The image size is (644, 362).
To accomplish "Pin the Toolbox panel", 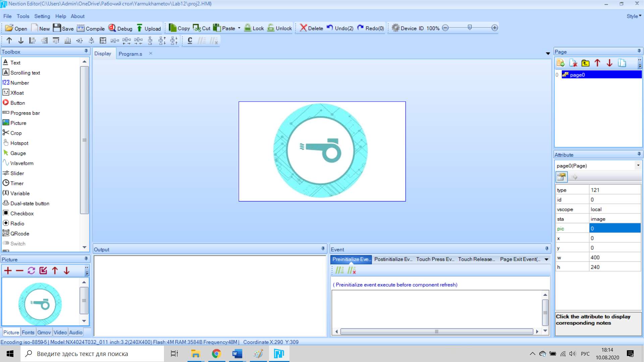I will [86, 51].
